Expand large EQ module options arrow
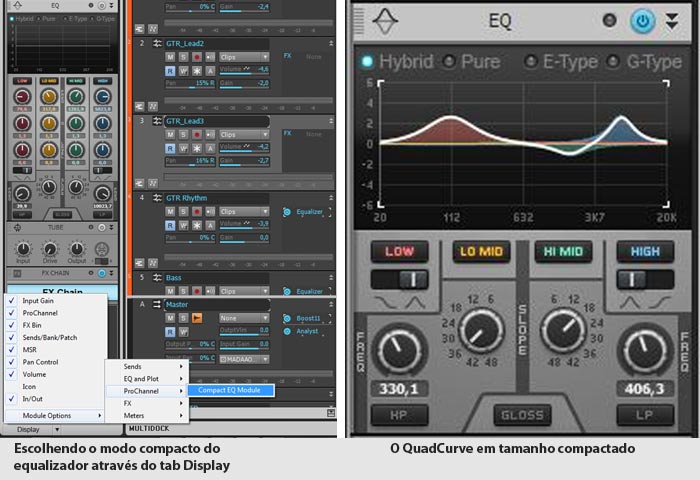This screenshot has height=480, width=700. (672, 21)
